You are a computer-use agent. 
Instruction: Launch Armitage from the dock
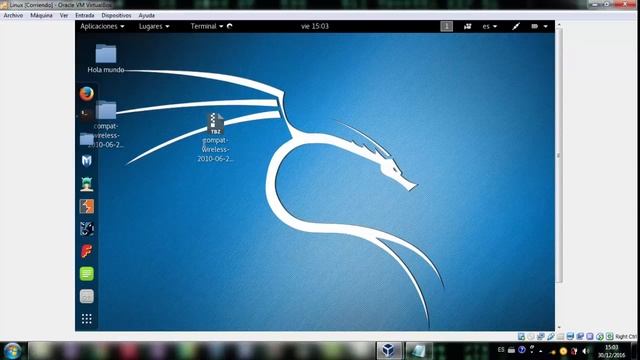tap(87, 184)
